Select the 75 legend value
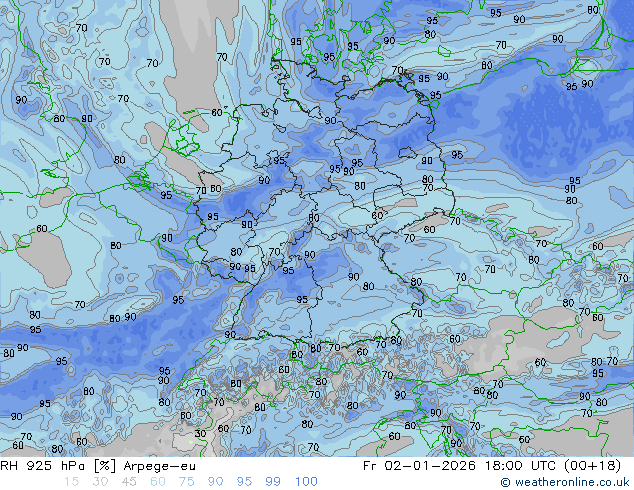 pos(186,482)
